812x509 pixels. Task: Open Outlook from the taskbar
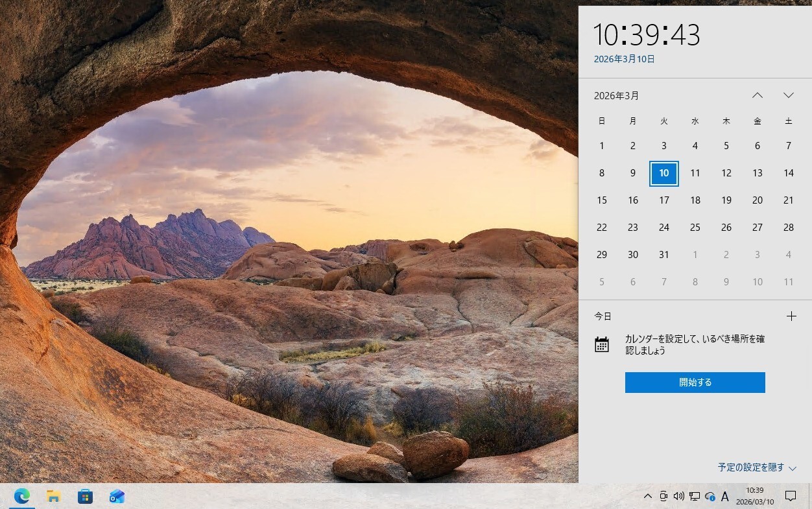(x=117, y=497)
